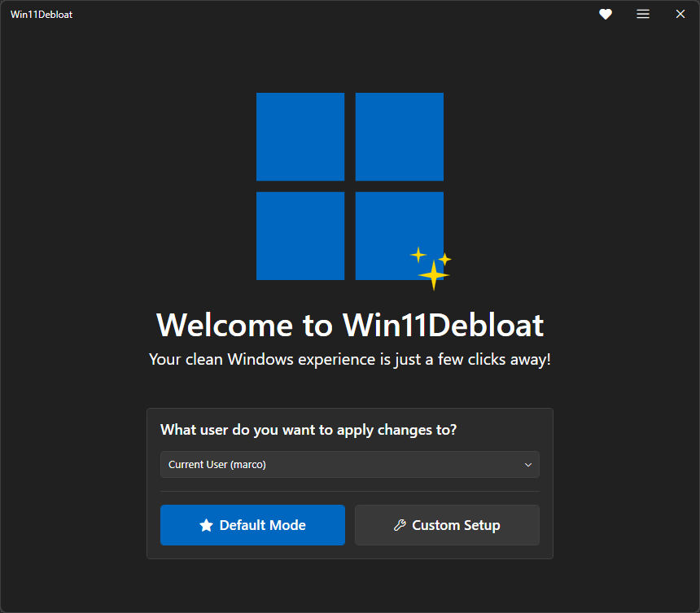This screenshot has height=613, width=700.
Task: Open the hamburger menu
Action: point(643,15)
